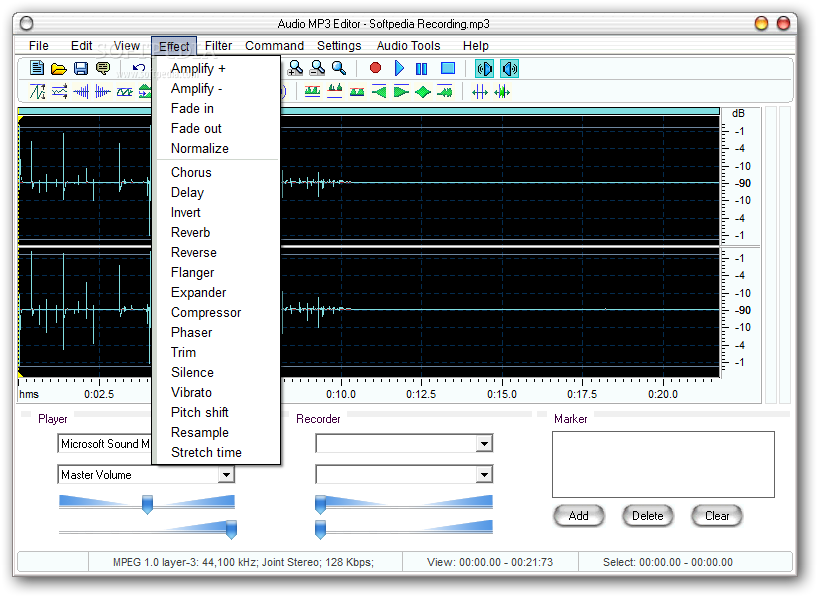This screenshot has height=597, width=818.
Task: Click green waveform icon with blue lines above and below
Action: [x=312, y=92]
